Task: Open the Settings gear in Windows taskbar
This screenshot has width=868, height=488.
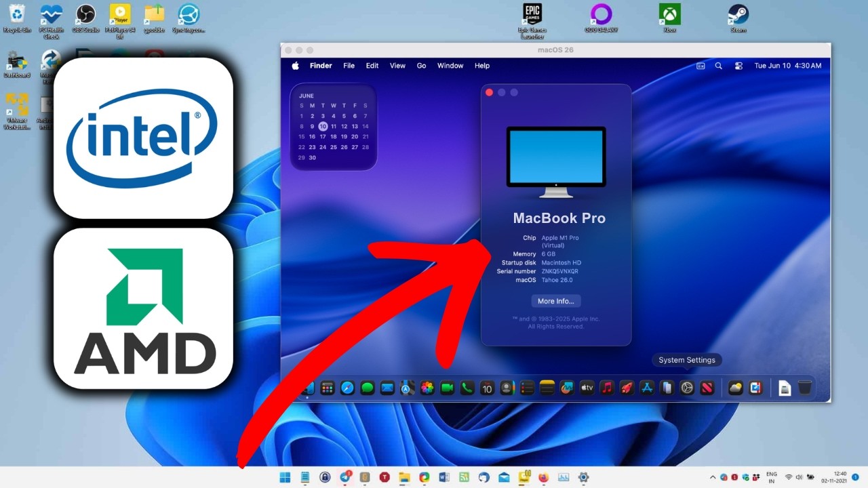Action: 583,477
